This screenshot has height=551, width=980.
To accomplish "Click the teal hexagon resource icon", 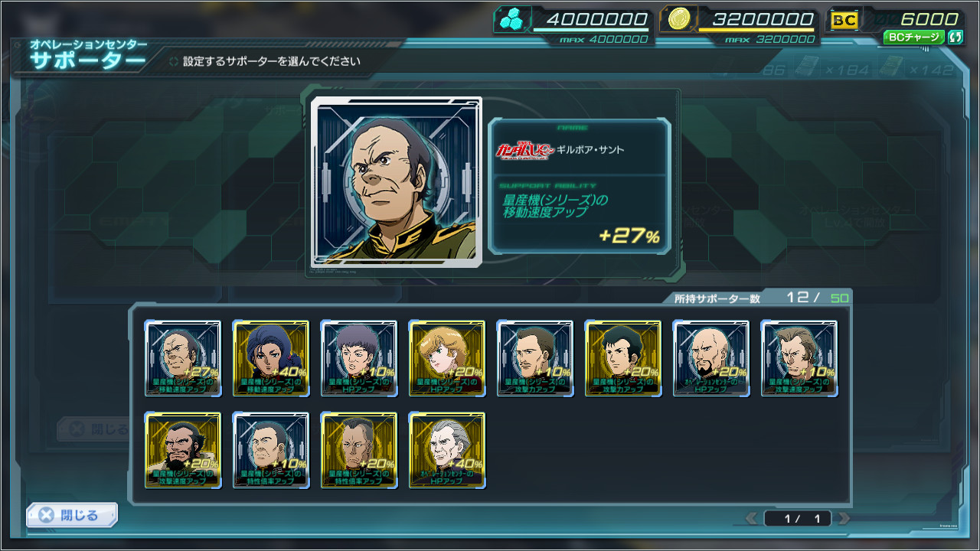I will point(508,20).
